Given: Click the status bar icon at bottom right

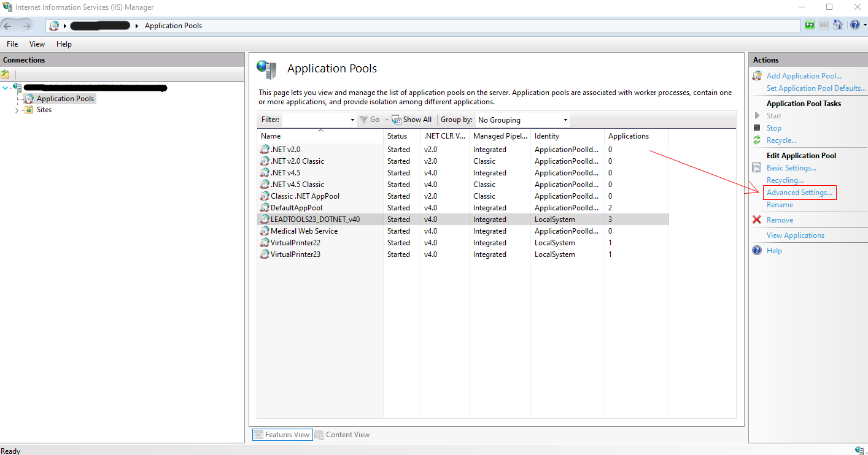Looking at the screenshot, I should coord(859,450).
